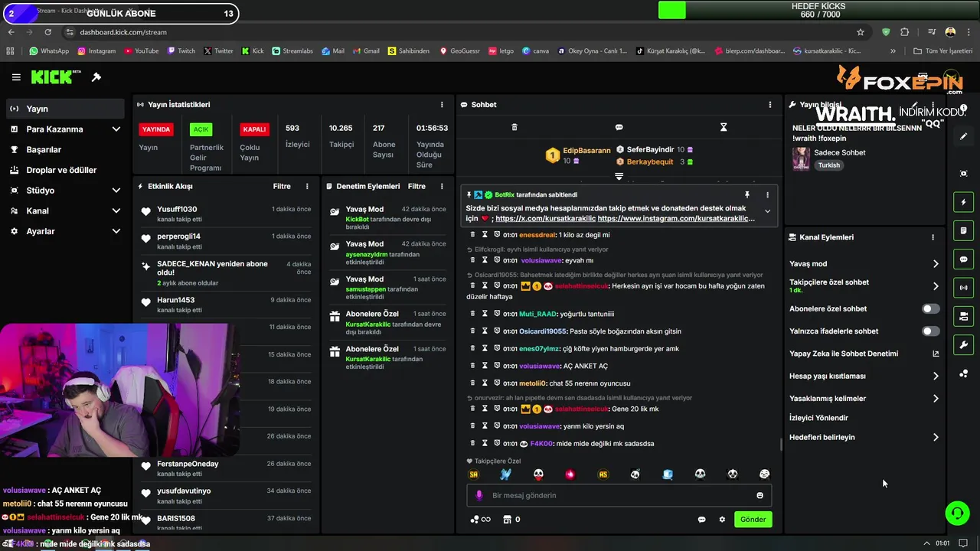Expand the Ayarlar sidebar menu
This screenshot has width=980, height=551.
point(64,231)
